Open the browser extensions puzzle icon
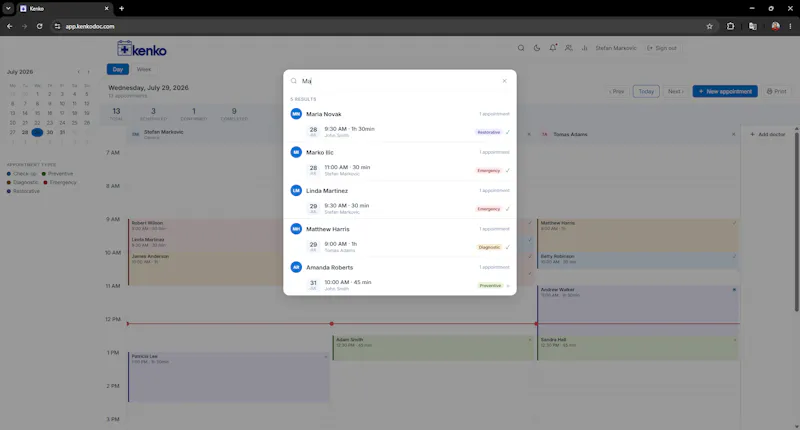800x430 pixels. (731, 26)
